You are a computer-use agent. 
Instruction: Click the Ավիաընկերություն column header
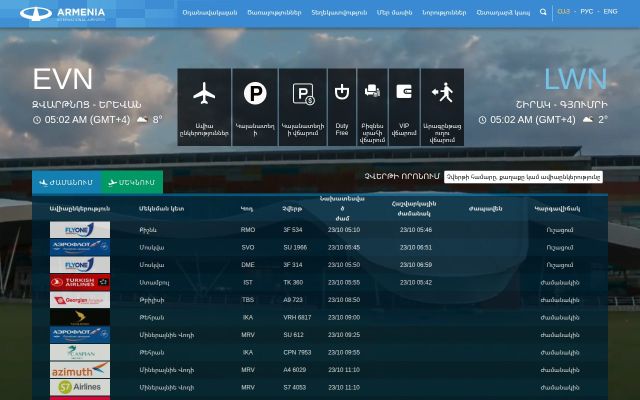tap(80, 209)
